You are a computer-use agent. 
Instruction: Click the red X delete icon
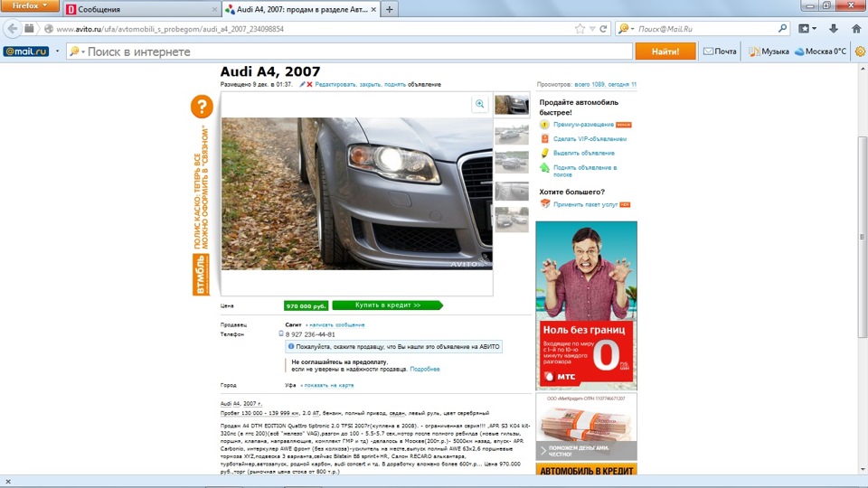point(309,85)
